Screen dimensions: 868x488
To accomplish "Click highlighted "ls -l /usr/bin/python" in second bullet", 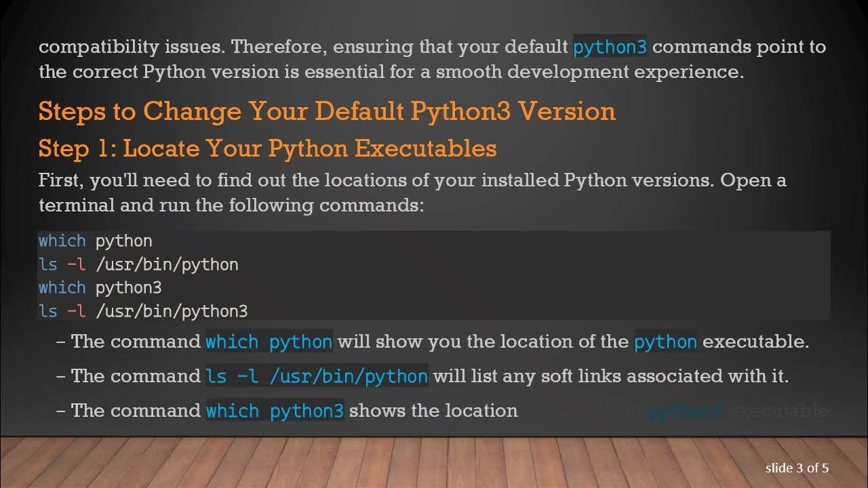I will tap(317, 376).
